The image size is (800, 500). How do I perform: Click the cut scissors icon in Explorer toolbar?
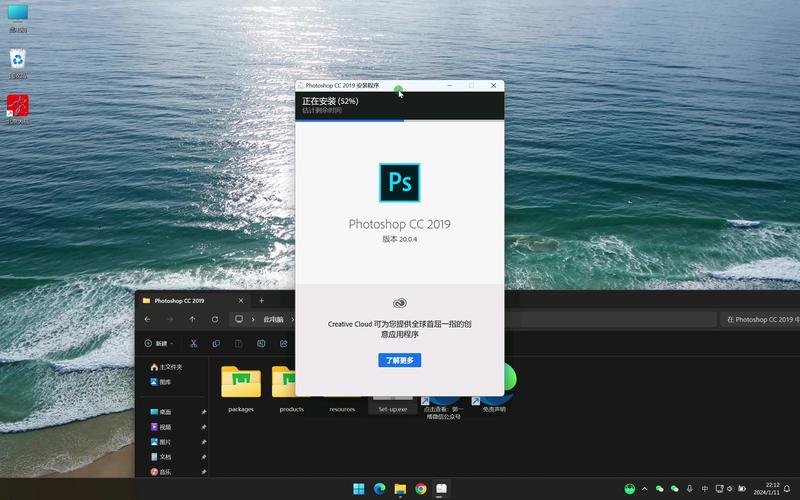(x=194, y=343)
